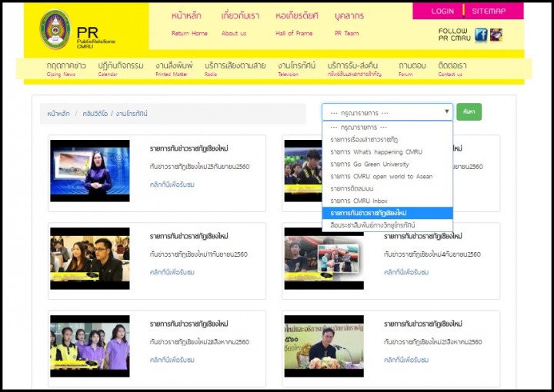The image size is (554, 392).
Task: Click the LOGIN button
Action: tap(442, 12)
